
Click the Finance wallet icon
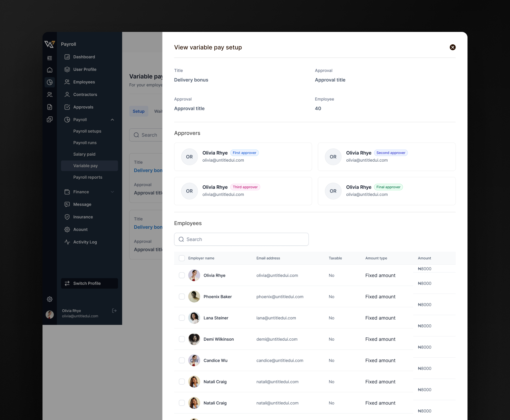67,192
